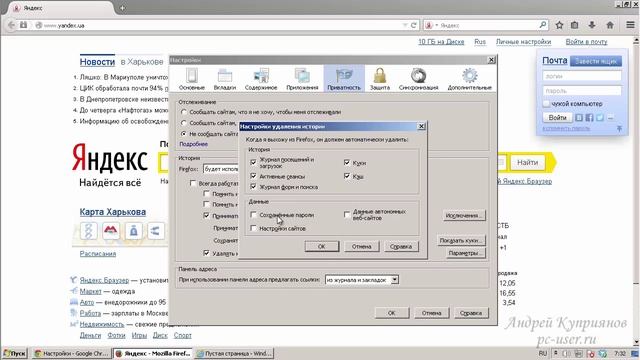Click the Показать куки button
The width and height of the screenshot is (640, 360).
pos(461,240)
